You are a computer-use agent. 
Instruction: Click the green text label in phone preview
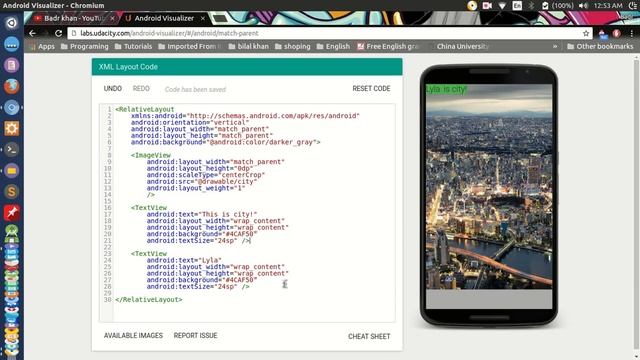tap(446, 89)
